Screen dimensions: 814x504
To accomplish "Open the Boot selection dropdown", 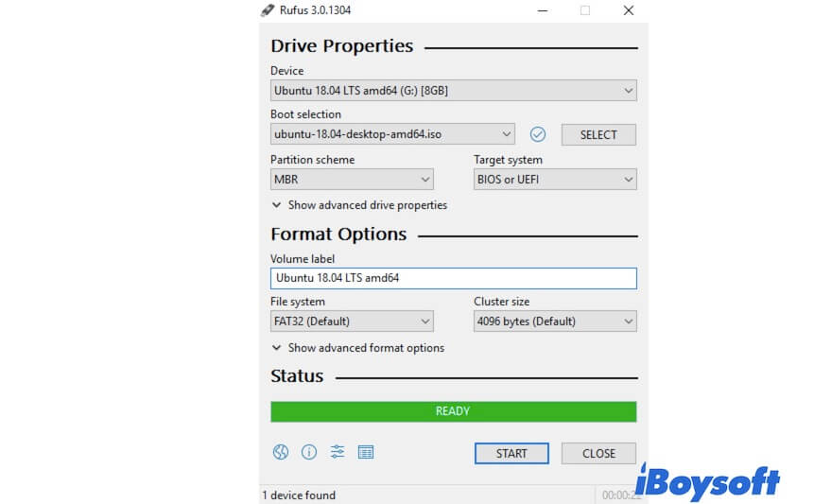I will (x=392, y=134).
